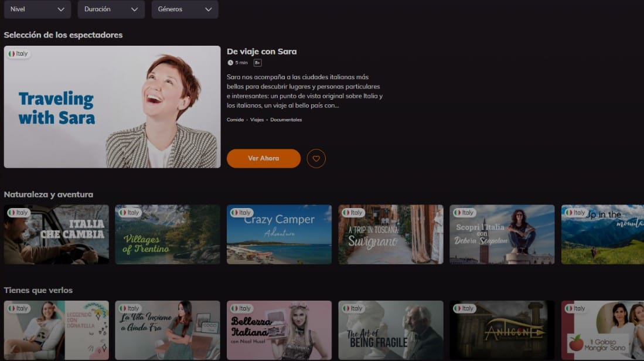Click the 8+ age rating badge
This screenshot has height=361, width=644.
click(258, 62)
